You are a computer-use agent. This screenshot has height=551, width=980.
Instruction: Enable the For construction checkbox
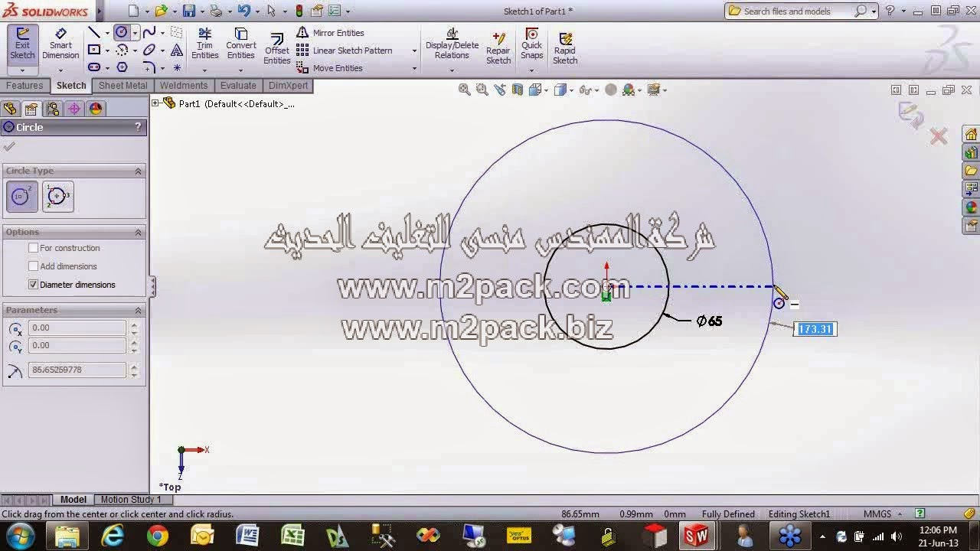pos(33,248)
